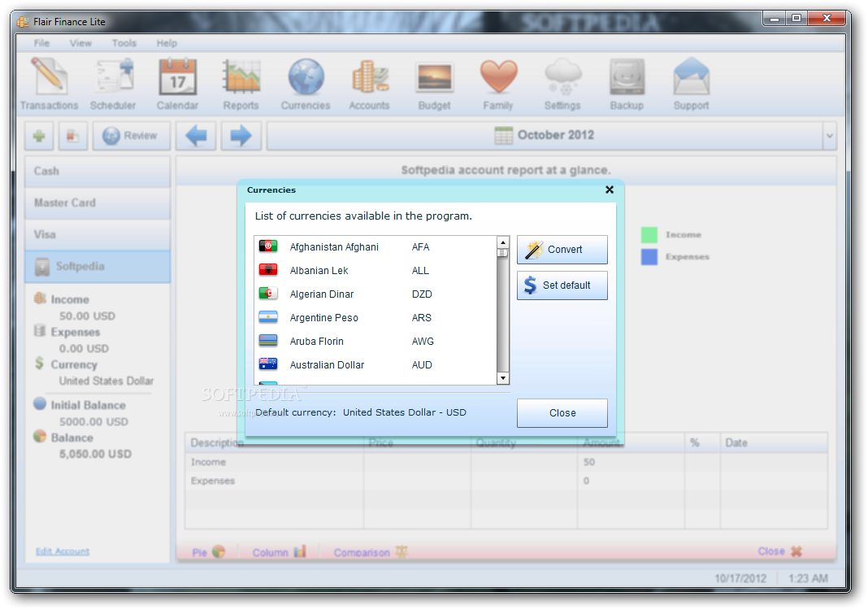Open the Help menu
Viewport: 868px width, 610px height.
tap(167, 43)
